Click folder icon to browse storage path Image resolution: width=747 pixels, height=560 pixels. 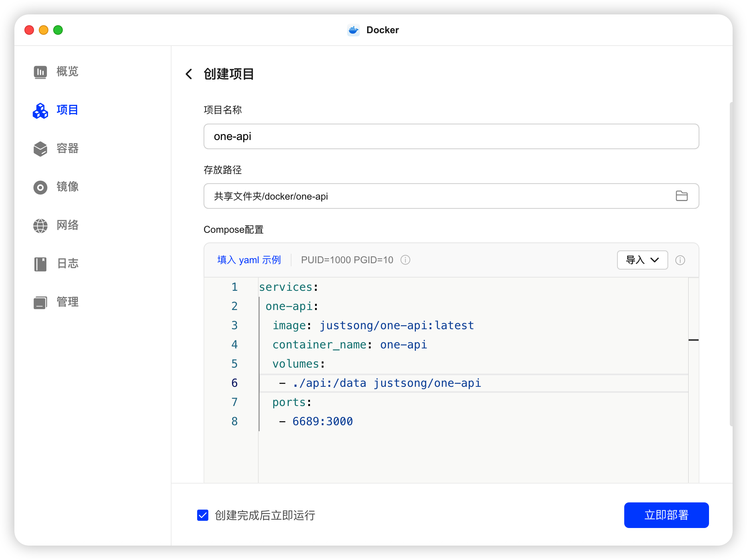click(x=681, y=196)
